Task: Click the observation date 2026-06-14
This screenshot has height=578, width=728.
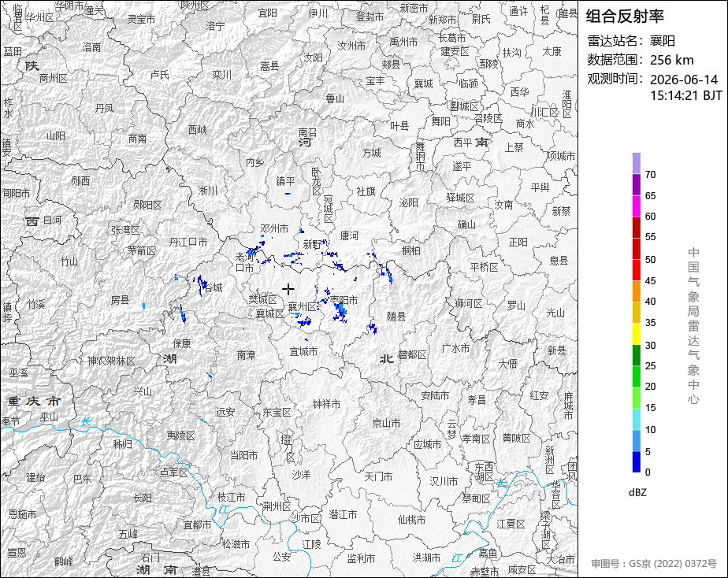Action: point(684,80)
